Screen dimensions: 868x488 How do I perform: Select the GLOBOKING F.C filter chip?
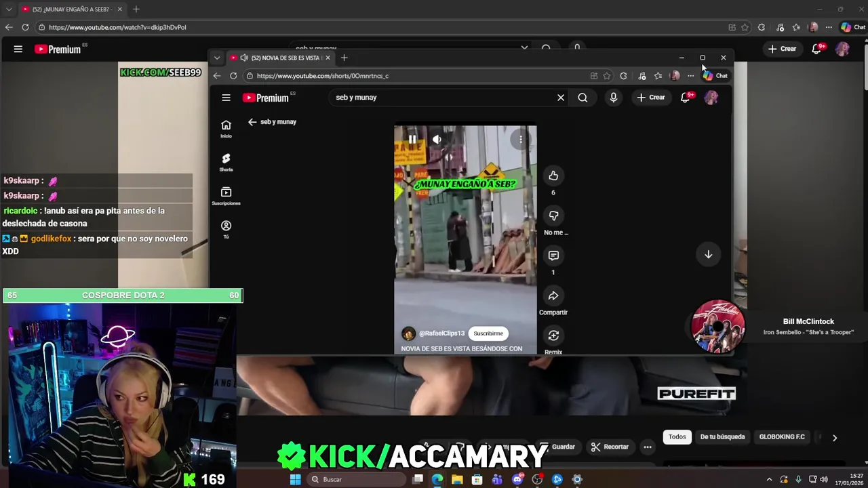(x=782, y=437)
